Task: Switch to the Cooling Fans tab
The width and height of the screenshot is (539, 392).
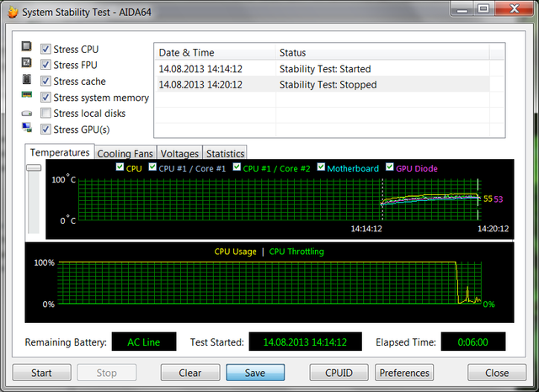Action: click(125, 154)
